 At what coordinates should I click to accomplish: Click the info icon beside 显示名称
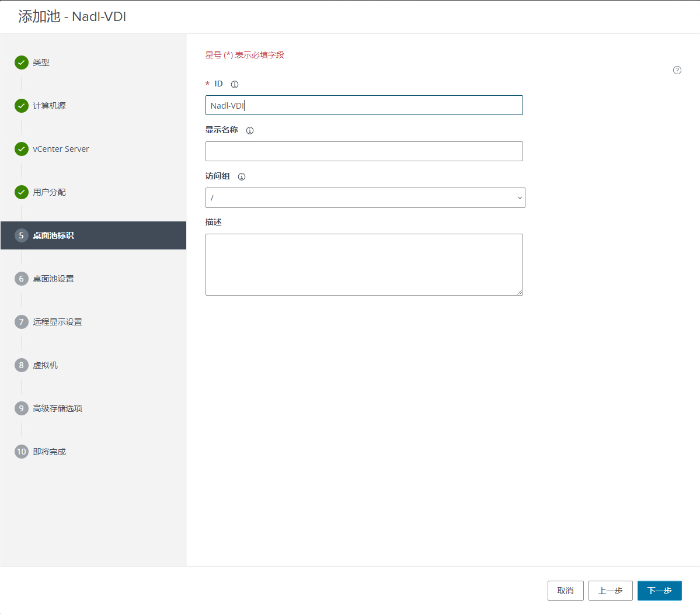[x=249, y=130]
